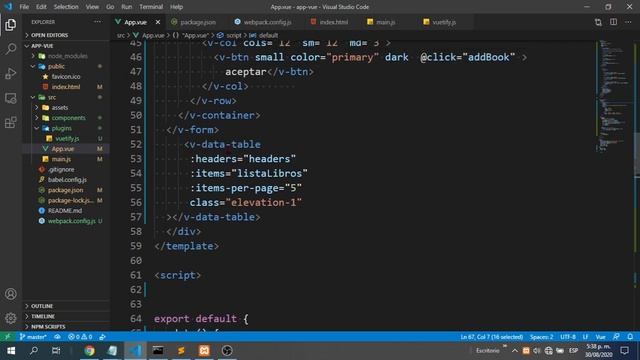
Task: Open README.md file
Action: (64, 211)
